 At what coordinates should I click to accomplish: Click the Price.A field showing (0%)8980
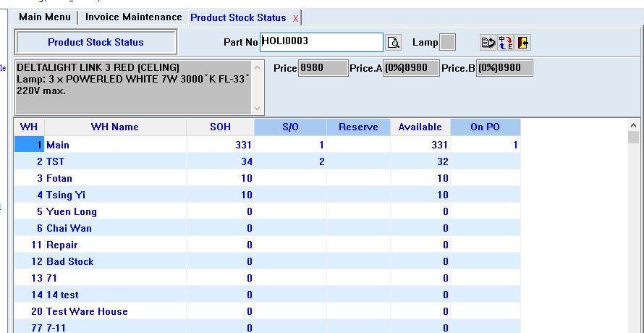(x=411, y=68)
